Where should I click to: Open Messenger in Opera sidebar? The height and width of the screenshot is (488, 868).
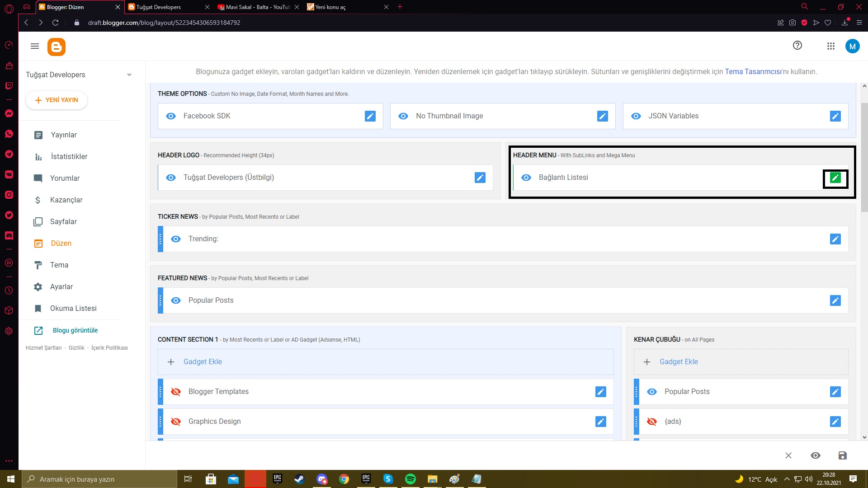9,113
